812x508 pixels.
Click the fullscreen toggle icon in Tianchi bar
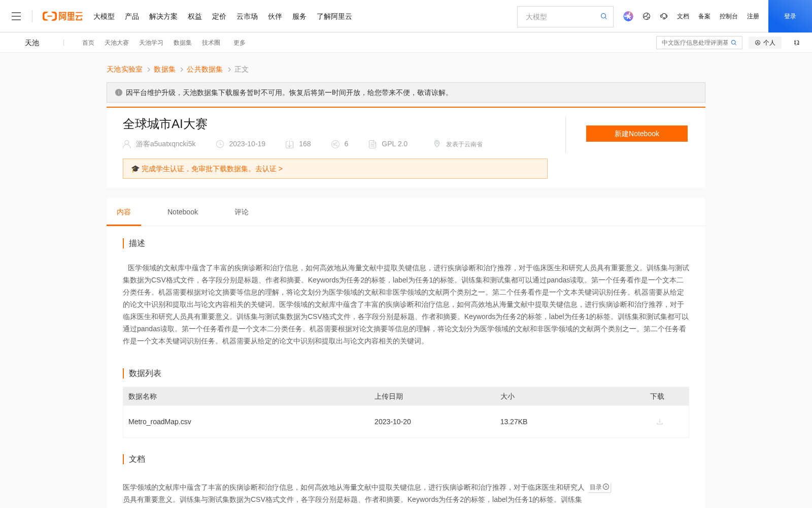797,43
